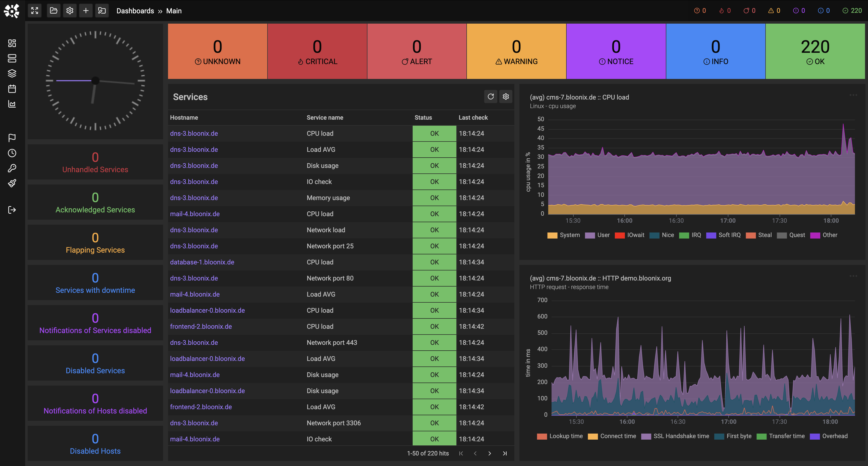Open Services panel gear settings
Image resolution: width=868 pixels, height=466 pixels.
coord(506,97)
